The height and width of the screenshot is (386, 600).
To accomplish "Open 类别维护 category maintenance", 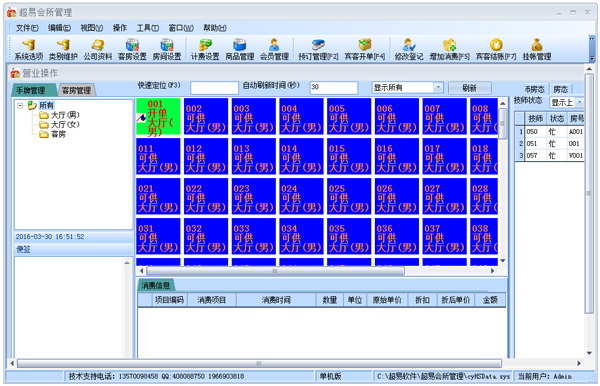I will tap(63, 49).
